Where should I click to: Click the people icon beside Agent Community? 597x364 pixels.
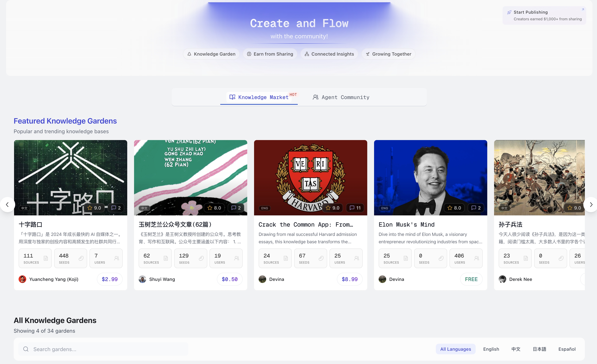click(315, 97)
